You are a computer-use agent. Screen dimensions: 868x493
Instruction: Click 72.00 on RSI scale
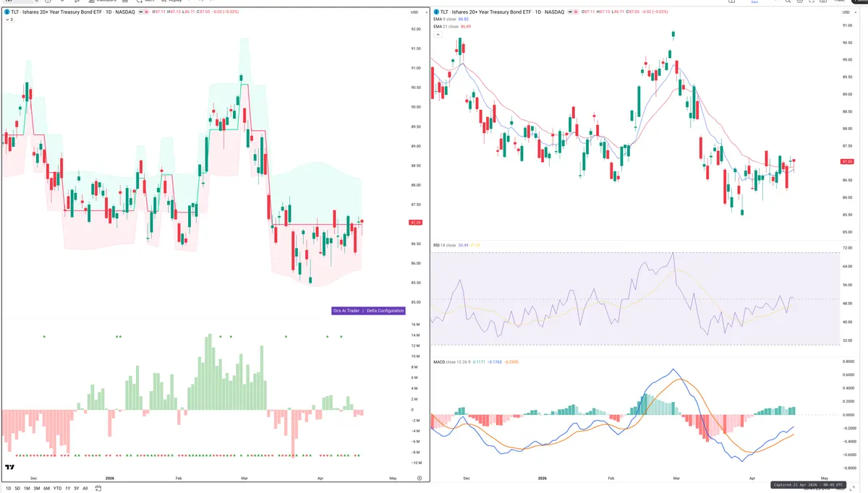point(848,248)
